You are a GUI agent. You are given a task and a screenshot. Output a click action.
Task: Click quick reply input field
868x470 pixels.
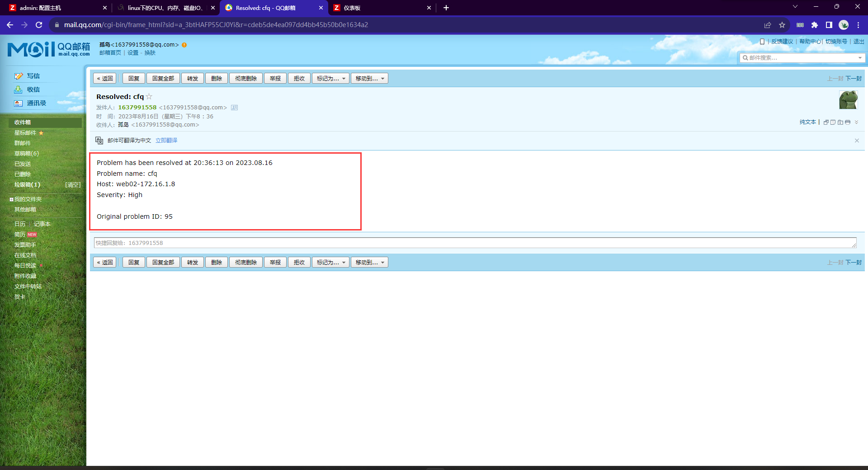475,243
